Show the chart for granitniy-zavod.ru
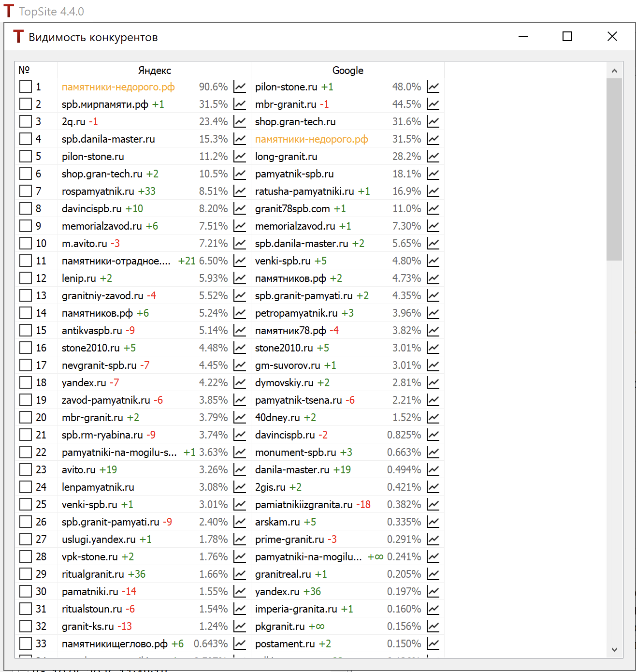 tap(240, 296)
